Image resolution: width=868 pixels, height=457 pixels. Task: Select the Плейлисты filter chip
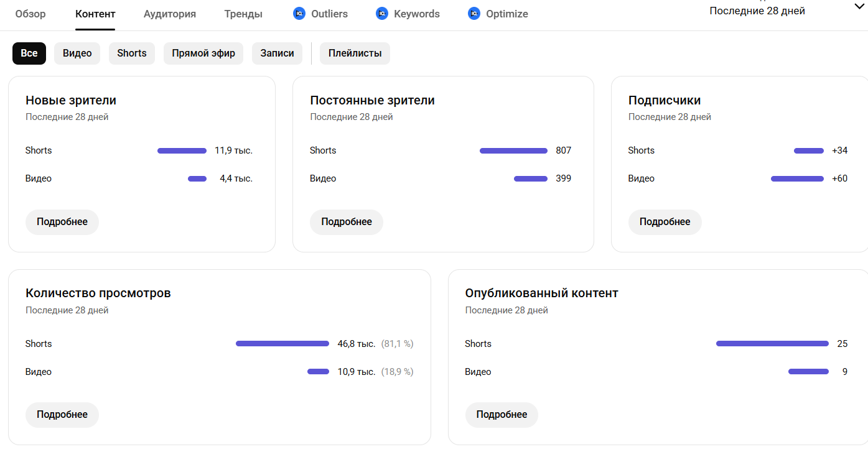point(355,53)
